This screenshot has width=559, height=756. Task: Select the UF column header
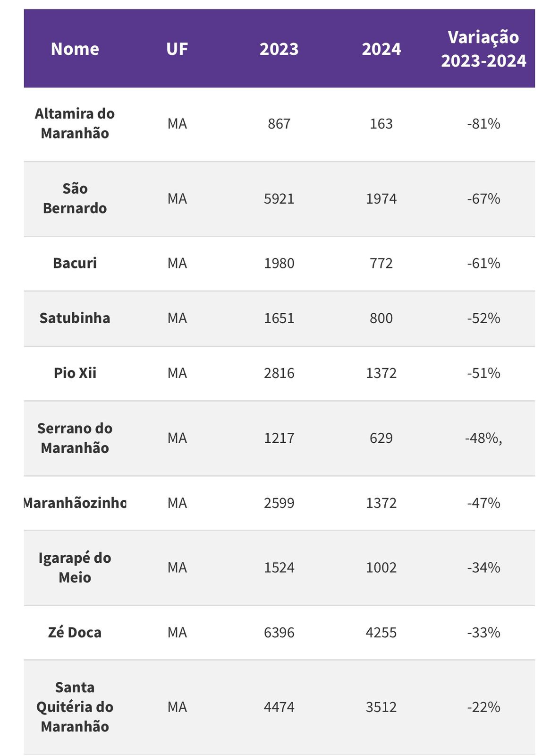177,49
